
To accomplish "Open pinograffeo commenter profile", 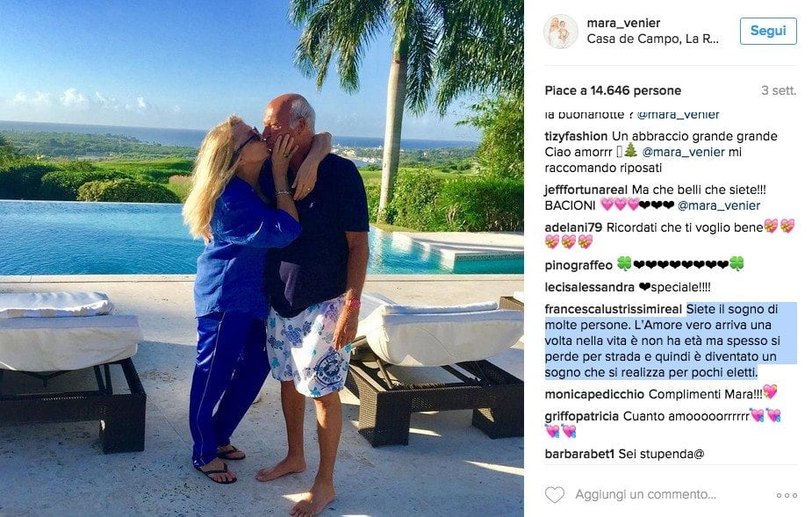I will pos(578,265).
